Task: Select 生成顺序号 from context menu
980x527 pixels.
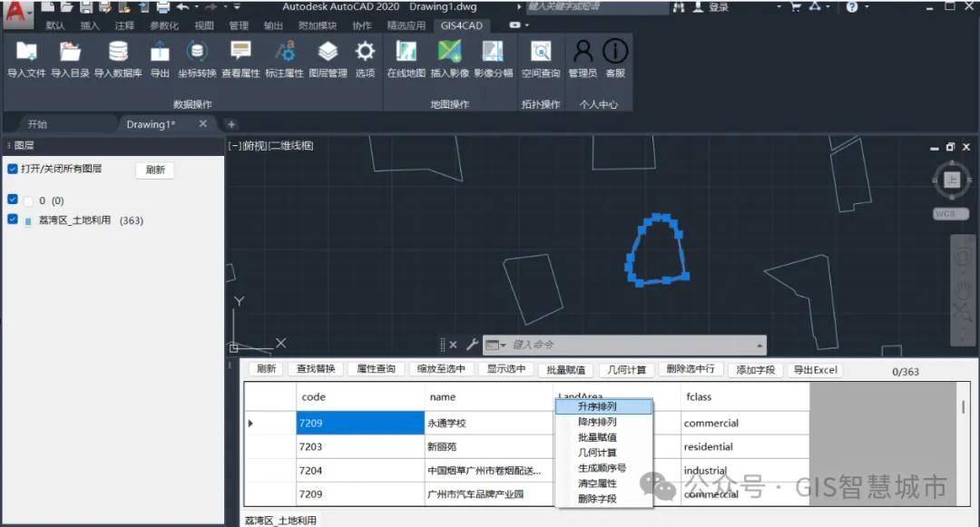Action: [603, 468]
